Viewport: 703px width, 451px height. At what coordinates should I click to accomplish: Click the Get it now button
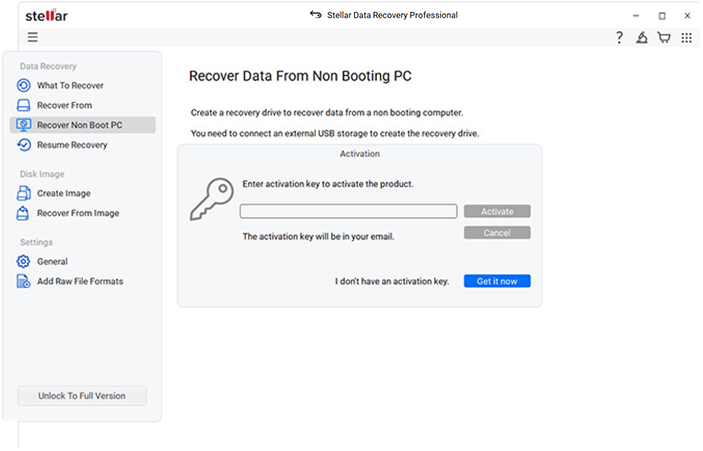(x=496, y=281)
